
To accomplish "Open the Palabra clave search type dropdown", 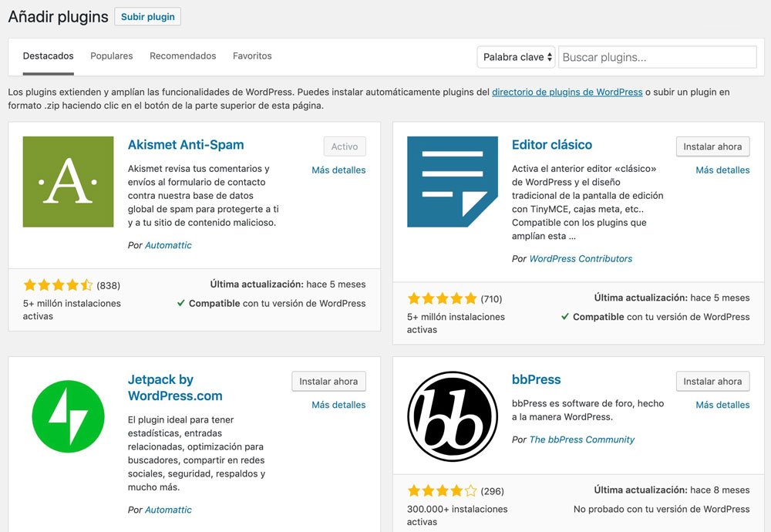I will tap(517, 57).
